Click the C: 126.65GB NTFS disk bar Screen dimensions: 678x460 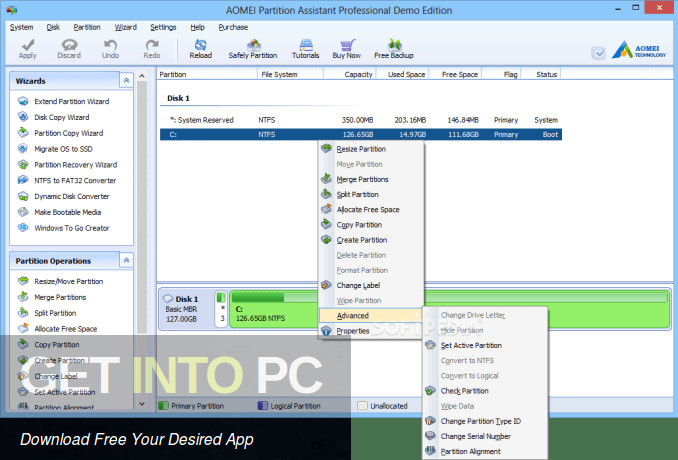[x=450, y=309]
